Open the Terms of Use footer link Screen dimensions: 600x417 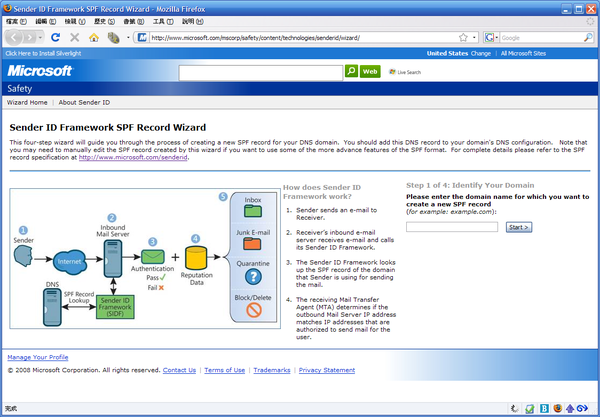(225, 370)
